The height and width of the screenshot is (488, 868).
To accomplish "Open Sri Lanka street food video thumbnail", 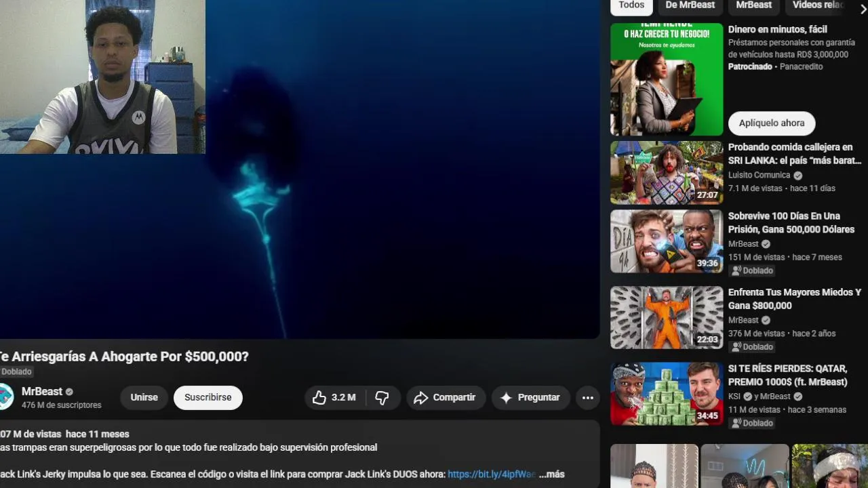I will coord(667,173).
